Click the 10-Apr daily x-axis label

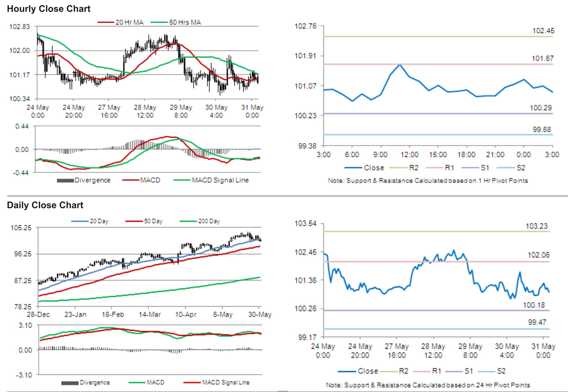click(186, 315)
